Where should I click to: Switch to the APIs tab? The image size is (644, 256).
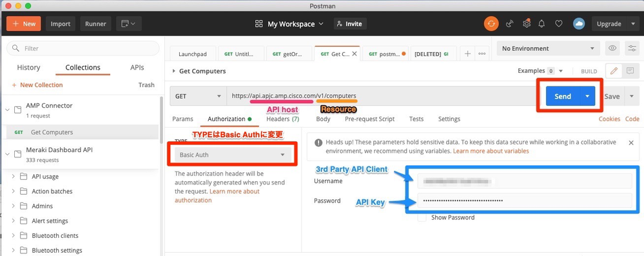tap(137, 68)
